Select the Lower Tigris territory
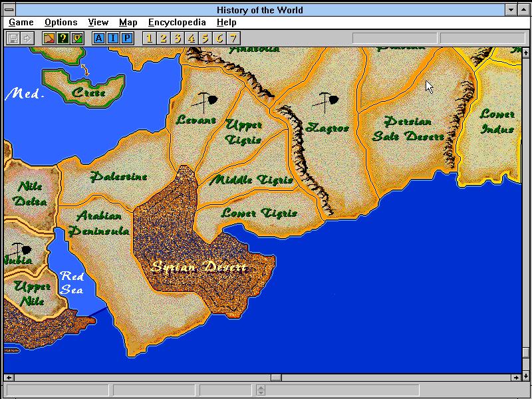Image resolution: width=532 pixels, height=399 pixels. (x=259, y=213)
